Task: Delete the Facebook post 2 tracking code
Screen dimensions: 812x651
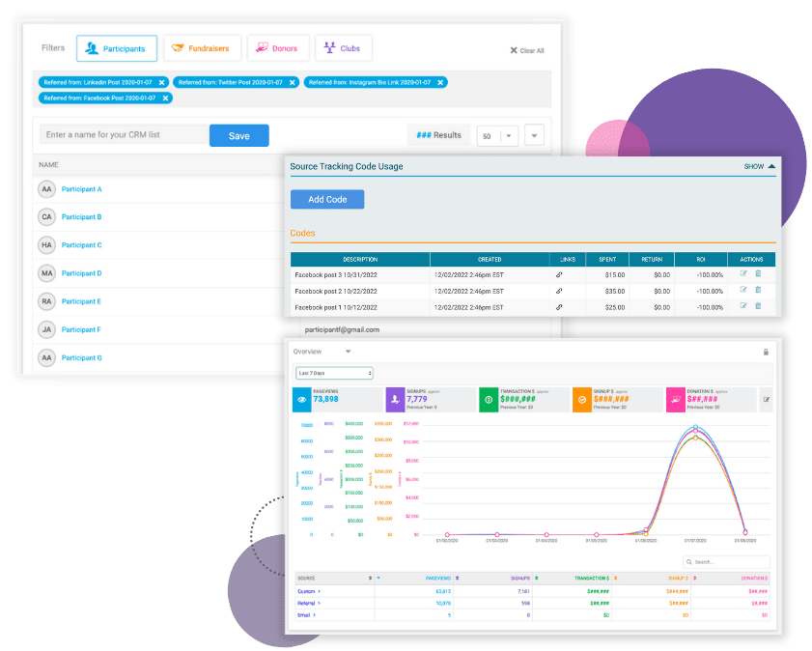Action: 758,290
